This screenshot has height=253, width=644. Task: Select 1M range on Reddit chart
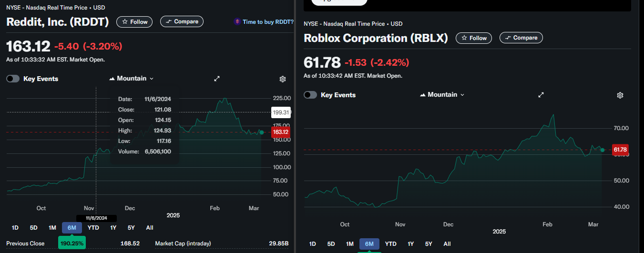pos(52,227)
